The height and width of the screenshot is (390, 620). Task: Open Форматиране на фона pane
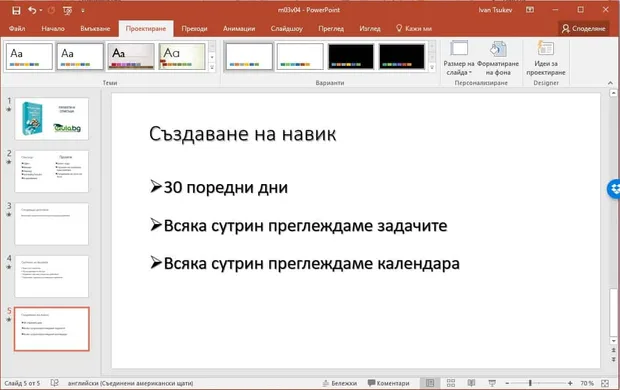[498, 58]
